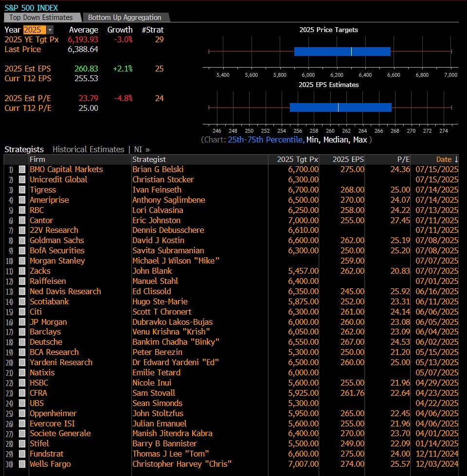Open the note icon next to JP Morgan
The height and width of the screenshot is (476, 467).
click(22, 322)
